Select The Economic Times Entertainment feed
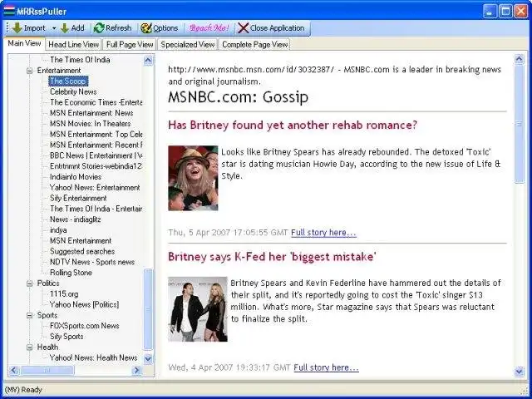The height and width of the screenshot is (399, 532). 96,102
